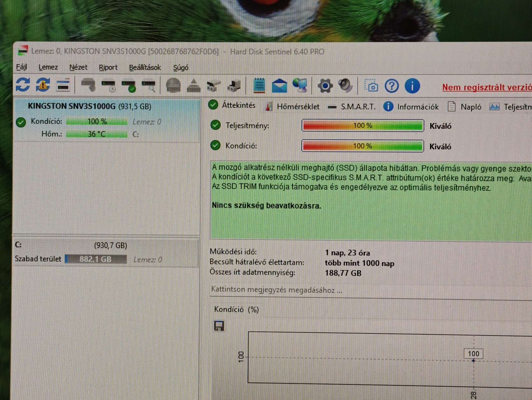Image resolution: width=532 pixels, height=400 pixels.
Task: Open the Súgó menu
Action: click(x=181, y=68)
